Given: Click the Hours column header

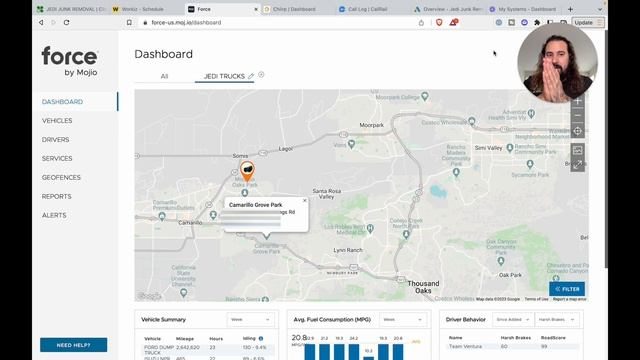Looking at the screenshot, I should (x=216, y=338).
